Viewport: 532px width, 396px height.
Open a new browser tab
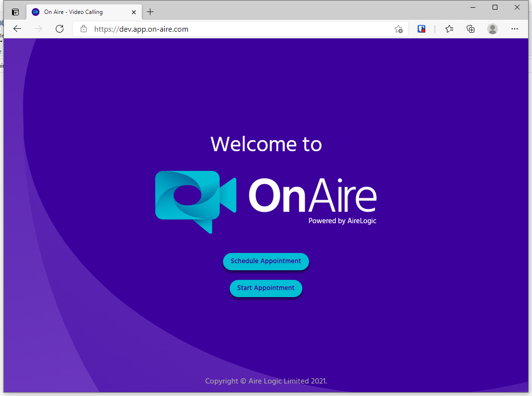click(x=150, y=12)
